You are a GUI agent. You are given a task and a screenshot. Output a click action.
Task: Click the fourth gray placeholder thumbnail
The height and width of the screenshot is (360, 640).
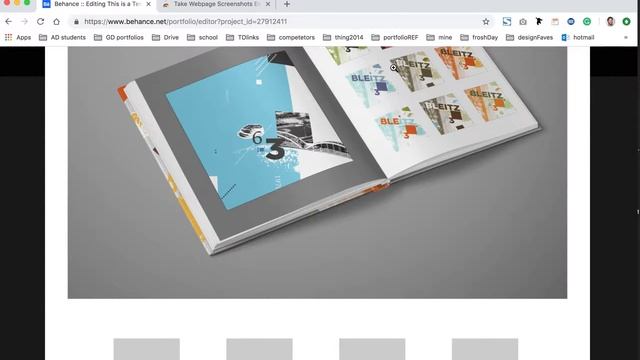point(485,349)
